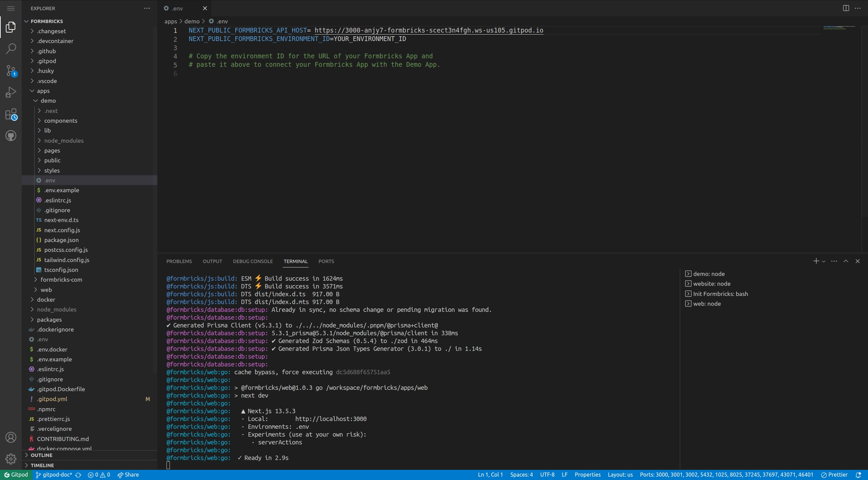Change file encoding UTF-8
The height and width of the screenshot is (480, 868).
[547, 475]
